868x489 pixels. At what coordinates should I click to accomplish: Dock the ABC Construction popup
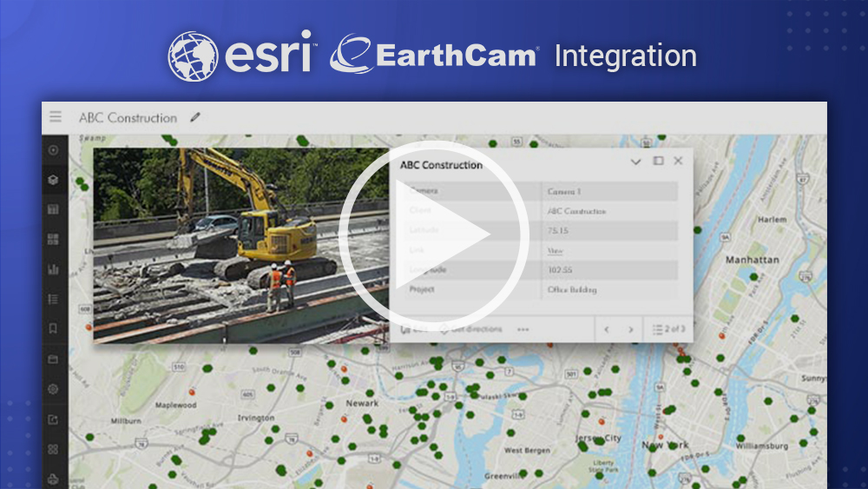[658, 161]
